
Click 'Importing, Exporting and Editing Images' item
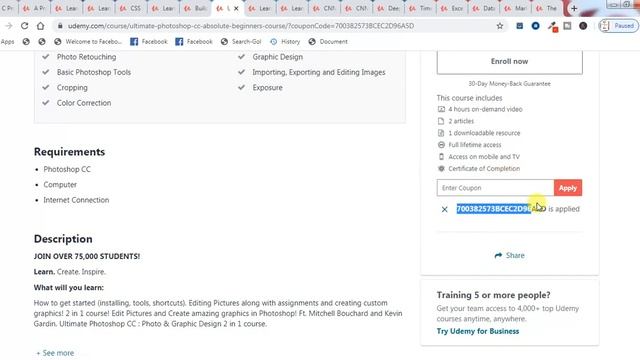tap(319, 72)
